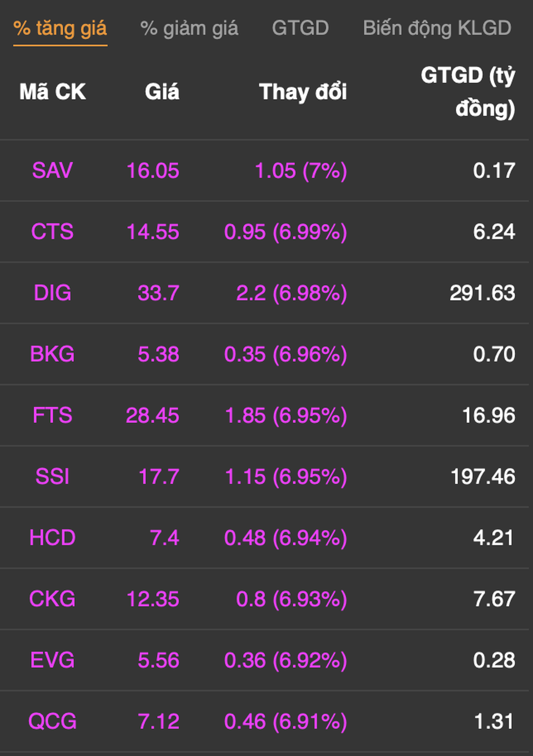
Task: Open the CKG stock ticker
Action: 52,599
